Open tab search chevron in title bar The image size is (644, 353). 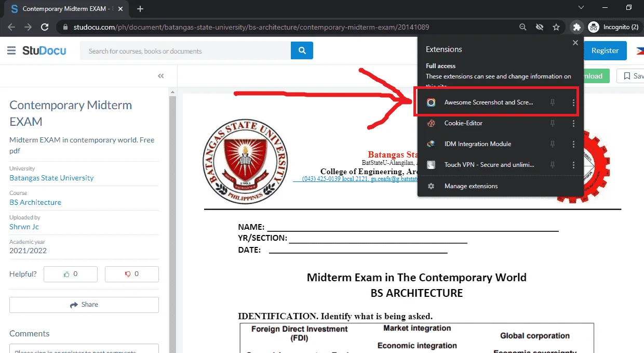pyautogui.click(x=582, y=8)
